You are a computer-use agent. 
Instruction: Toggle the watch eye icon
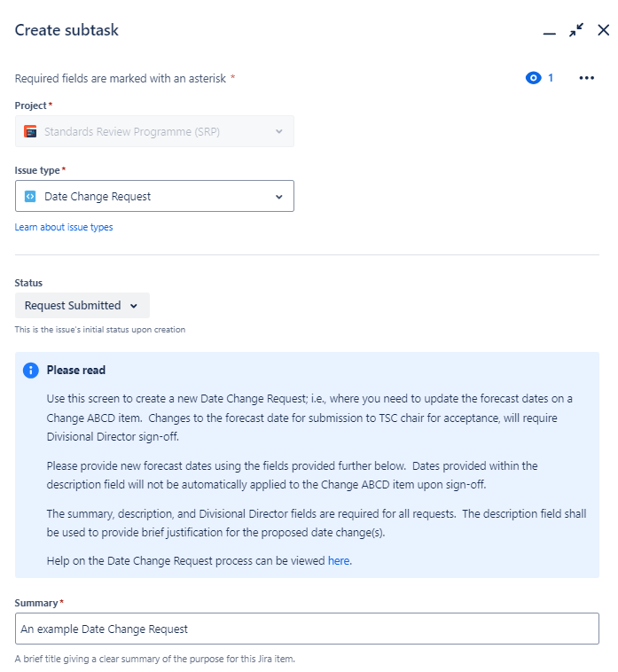point(533,78)
